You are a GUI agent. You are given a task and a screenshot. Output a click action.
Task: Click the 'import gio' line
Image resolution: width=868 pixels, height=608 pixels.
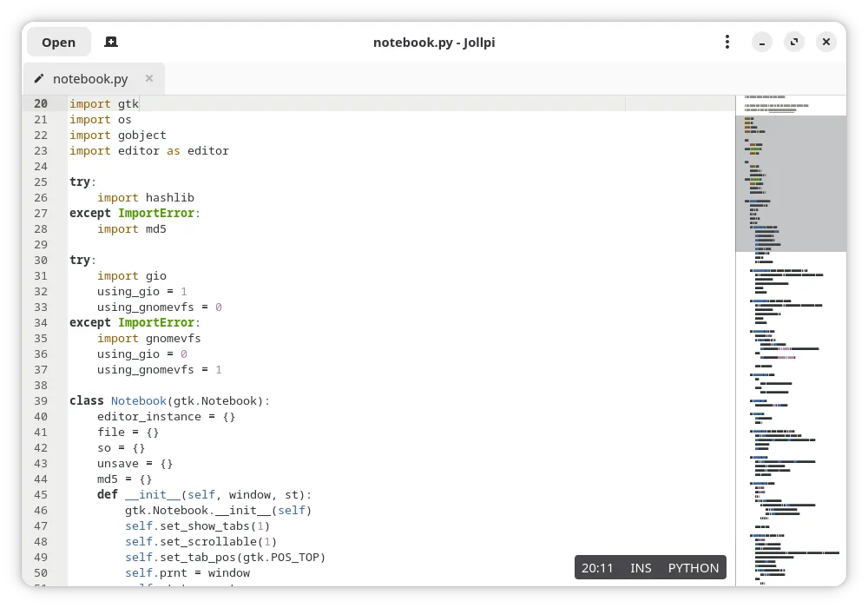[132, 275]
